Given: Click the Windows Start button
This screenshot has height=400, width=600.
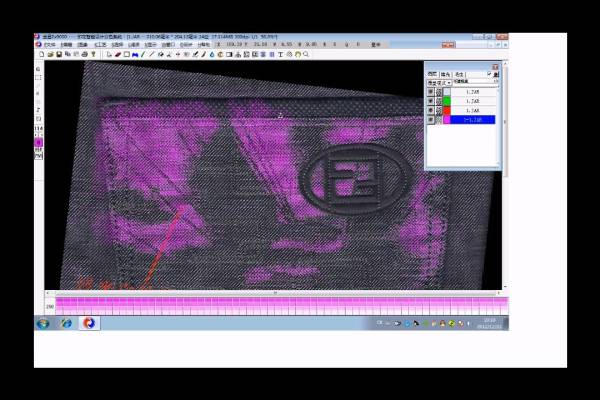Looking at the screenshot, I should click(42, 324).
